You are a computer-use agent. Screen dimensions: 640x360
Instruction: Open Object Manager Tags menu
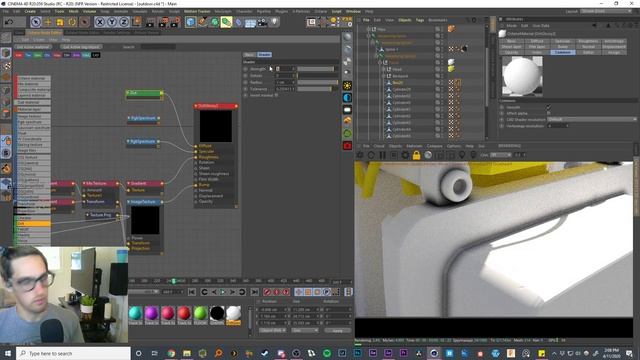click(420, 20)
